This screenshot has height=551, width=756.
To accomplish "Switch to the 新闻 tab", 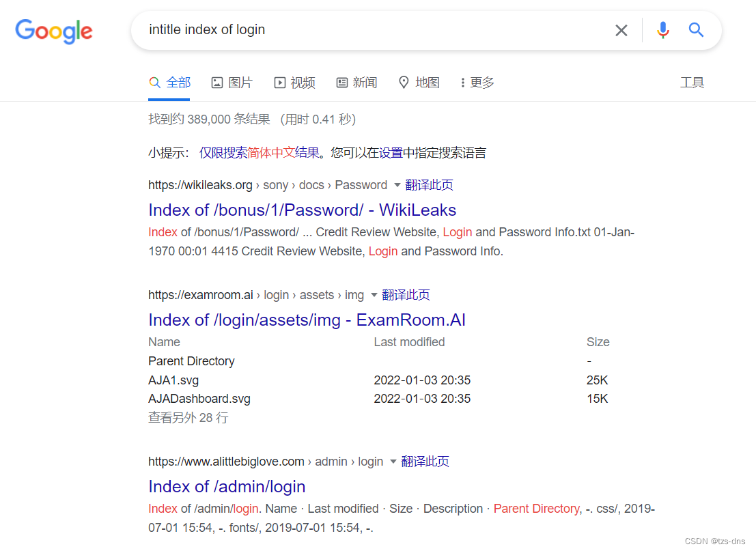I will [356, 83].
